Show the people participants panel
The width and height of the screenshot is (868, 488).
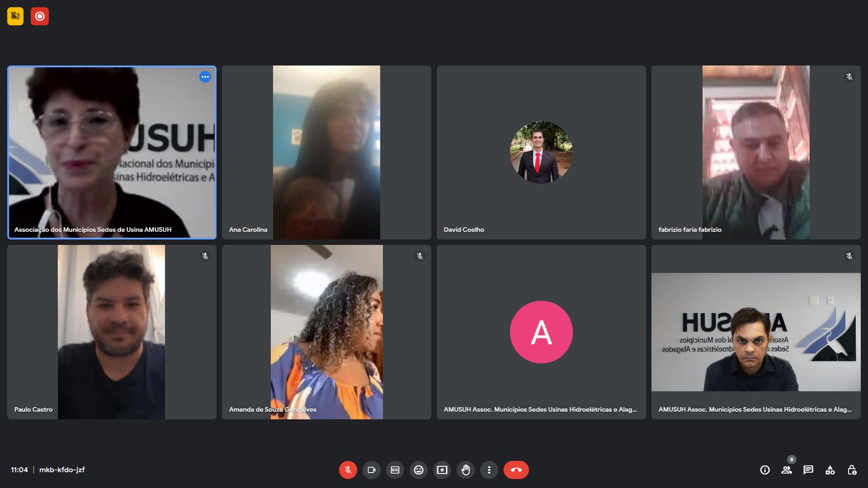[787, 470]
